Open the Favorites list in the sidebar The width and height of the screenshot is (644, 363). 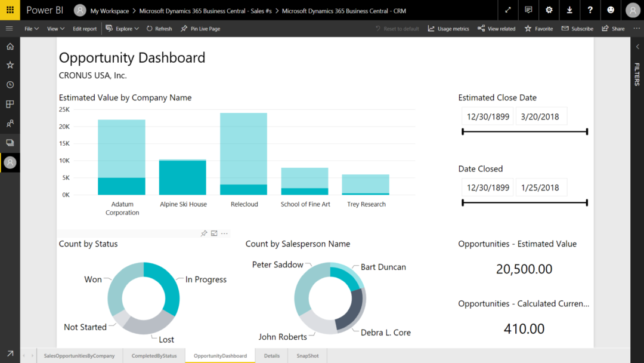click(10, 64)
